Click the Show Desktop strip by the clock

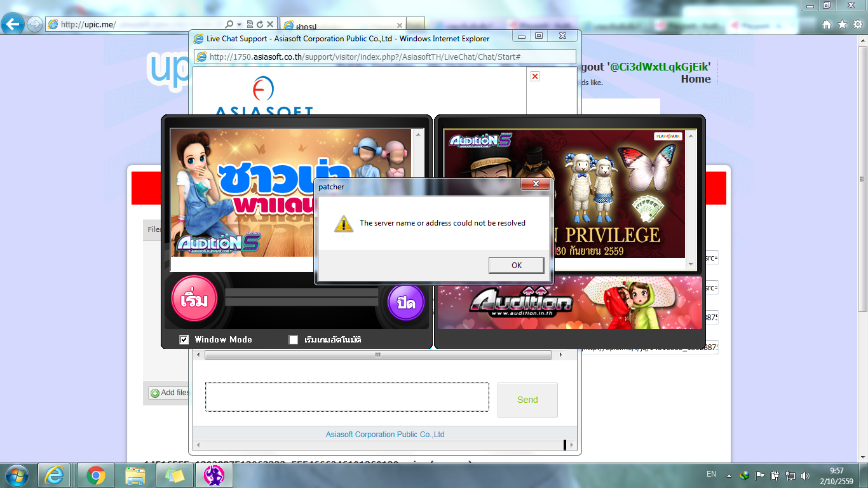pyautogui.click(x=864, y=475)
